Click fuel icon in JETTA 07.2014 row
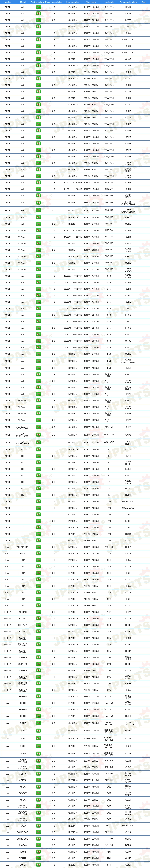This screenshot has height=868, width=150. click(x=39, y=774)
